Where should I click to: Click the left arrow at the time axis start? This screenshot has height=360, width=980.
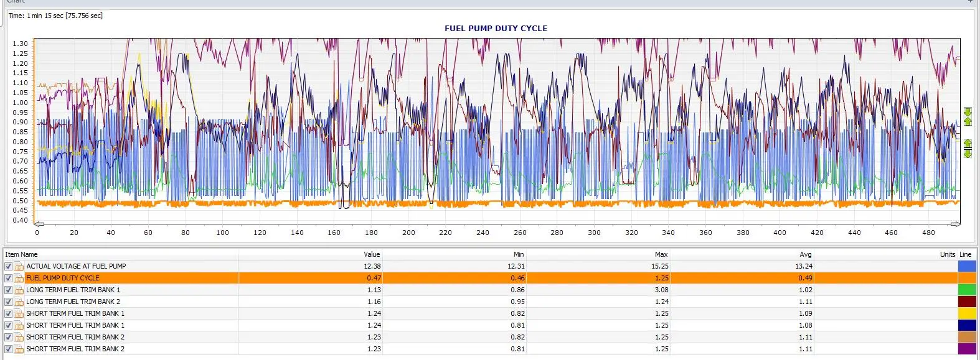click(x=39, y=224)
